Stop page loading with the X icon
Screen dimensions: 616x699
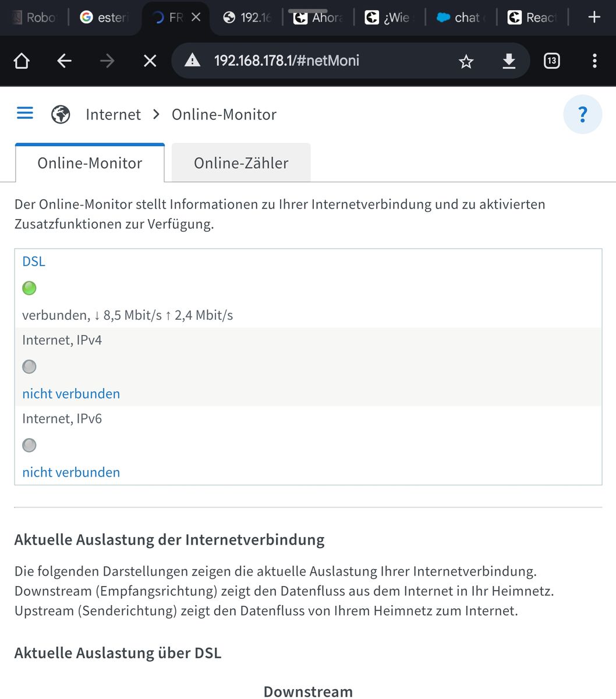pos(150,61)
